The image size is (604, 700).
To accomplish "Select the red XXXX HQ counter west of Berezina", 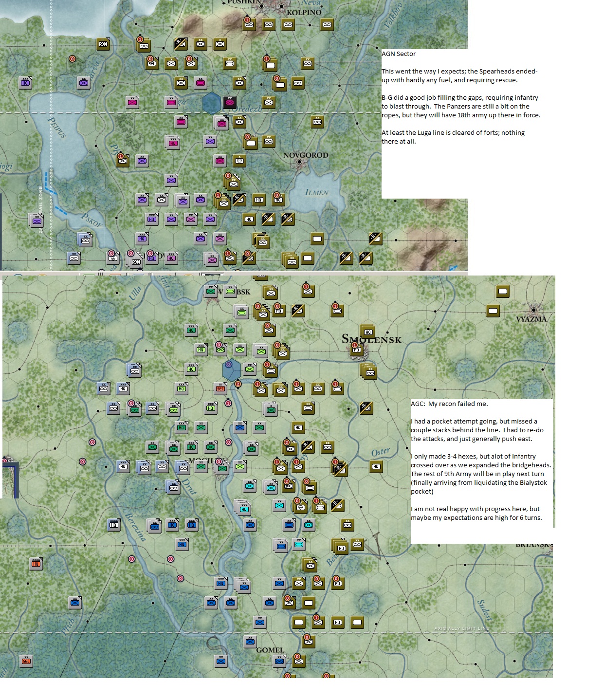I will point(36,563).
